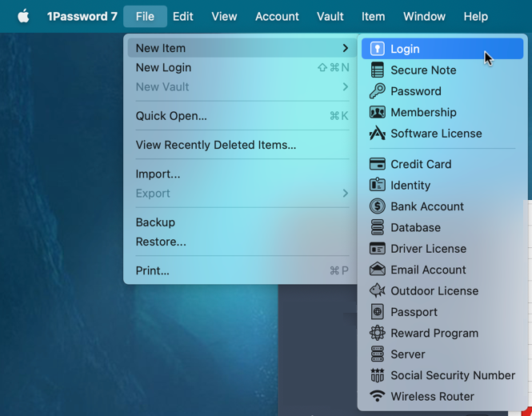The height and width of the screenshot is (416, 532).
Task: Create a new Secure Note label
Action: pos(423,70)
